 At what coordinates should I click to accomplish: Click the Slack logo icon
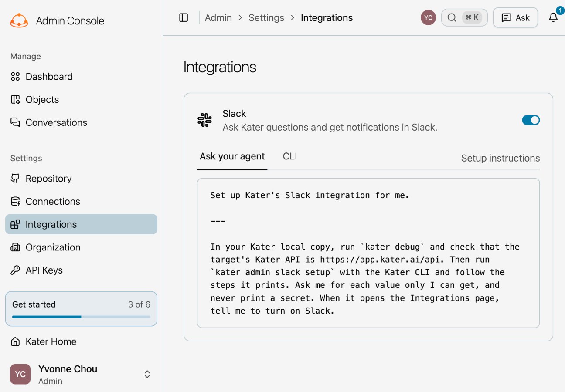coord(204,120)
